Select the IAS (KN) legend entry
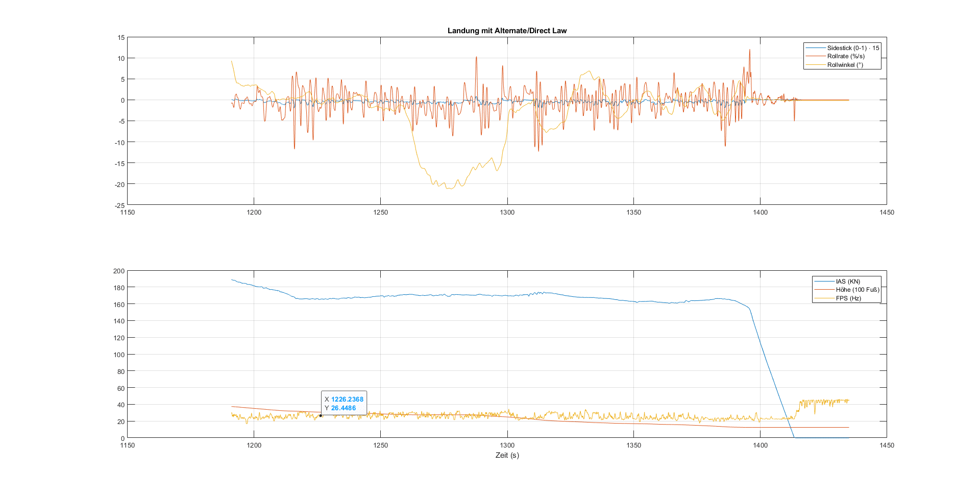This screenshot has width=980, height=492. click(x=848, y=282)
